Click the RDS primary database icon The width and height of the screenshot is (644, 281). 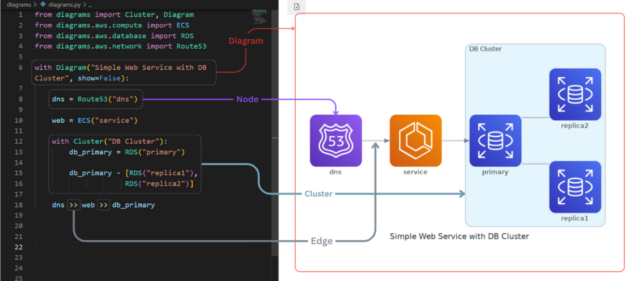pyautogui.click(x=495, y=140)
